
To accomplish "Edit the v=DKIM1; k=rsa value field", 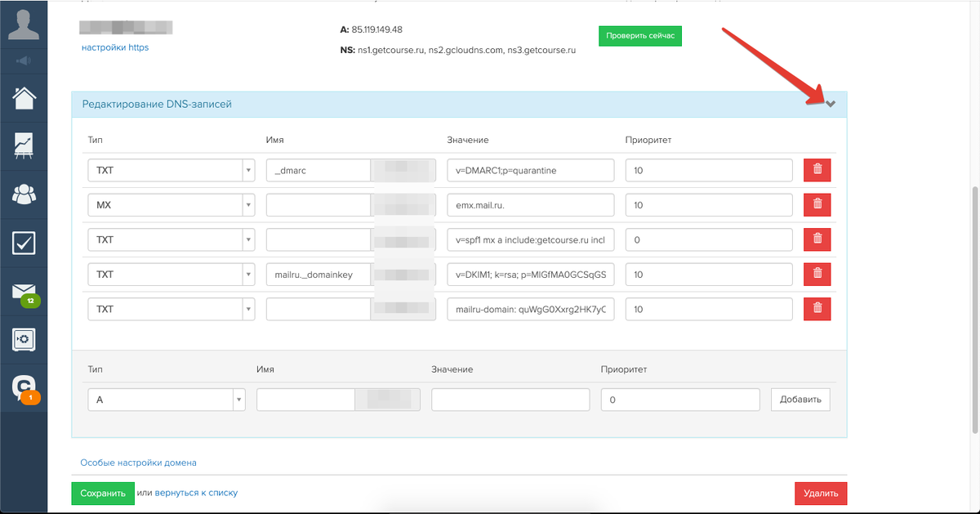I will point(530,275).
